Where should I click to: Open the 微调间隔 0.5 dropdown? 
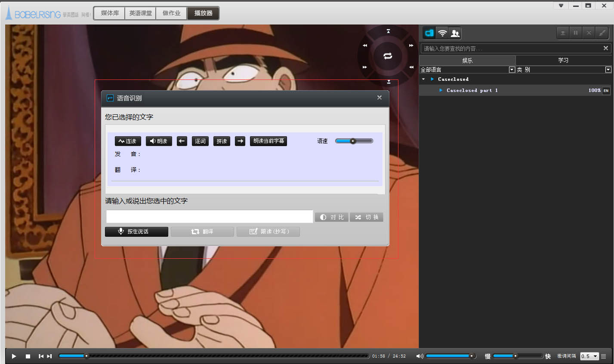tap(589, 356)
